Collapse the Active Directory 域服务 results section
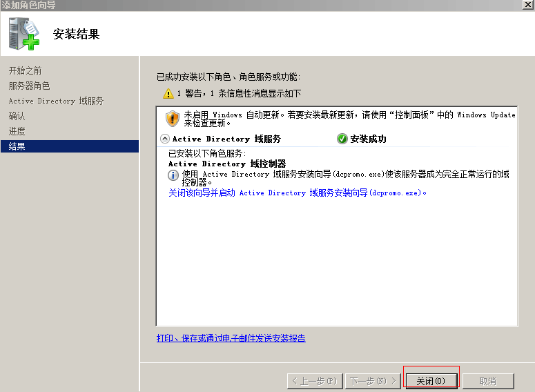535x392 pixels. 164,139
